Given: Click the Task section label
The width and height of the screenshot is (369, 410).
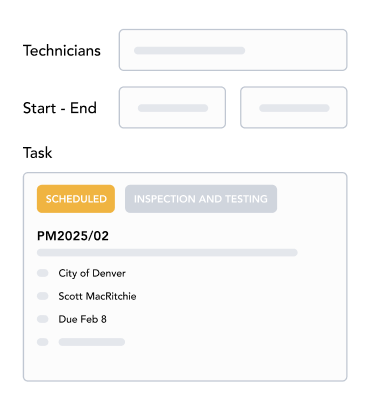Looking at the screenshot, I should [x=37, y=153].
